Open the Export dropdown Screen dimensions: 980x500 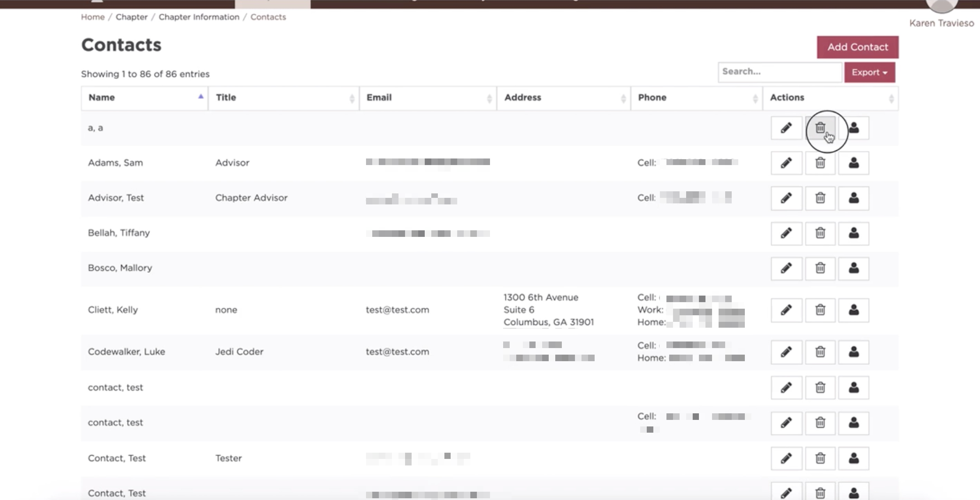pyautogui.click(x=870, y=72)
